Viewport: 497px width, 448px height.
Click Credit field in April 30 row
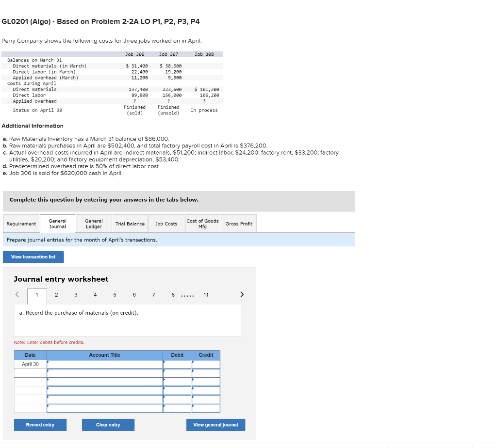click(206, 365)
